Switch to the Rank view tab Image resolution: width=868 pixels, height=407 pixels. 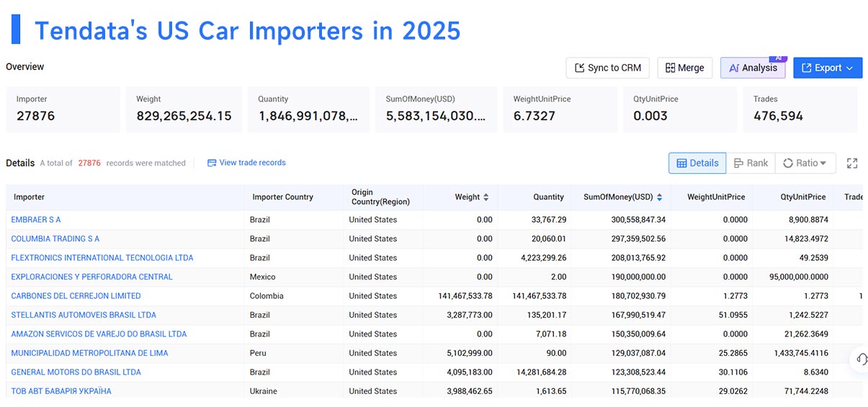pos(751,163)
